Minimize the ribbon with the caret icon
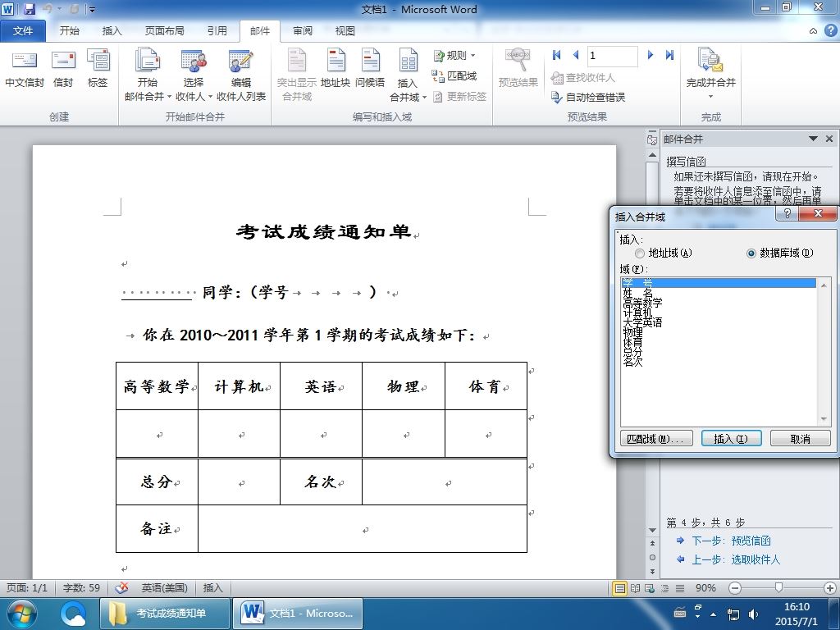Viewport: 840px width, 630px height. (813, 31)
